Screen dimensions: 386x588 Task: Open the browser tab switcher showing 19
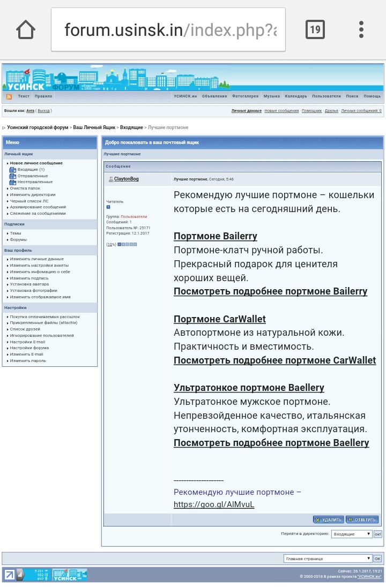(x=315, y=30)
